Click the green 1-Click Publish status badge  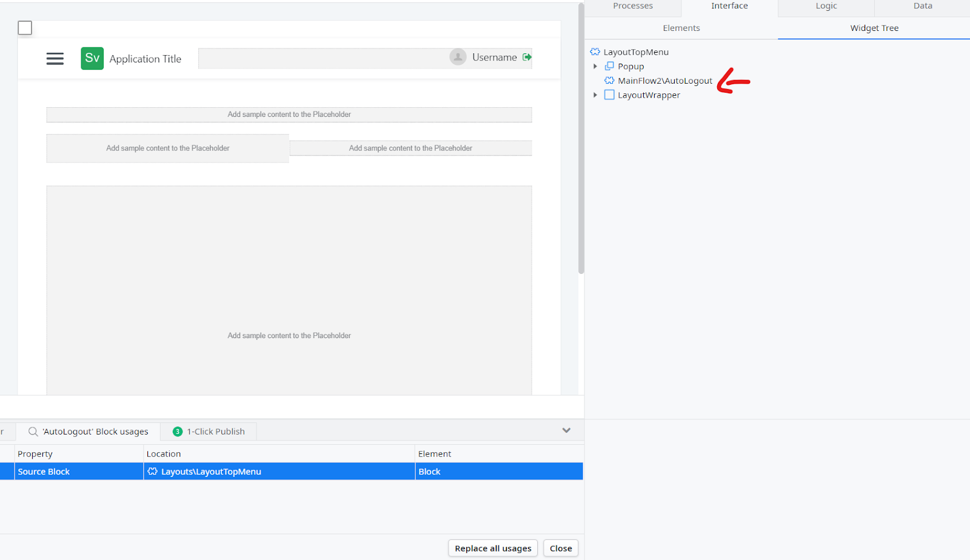click(178, 432)
